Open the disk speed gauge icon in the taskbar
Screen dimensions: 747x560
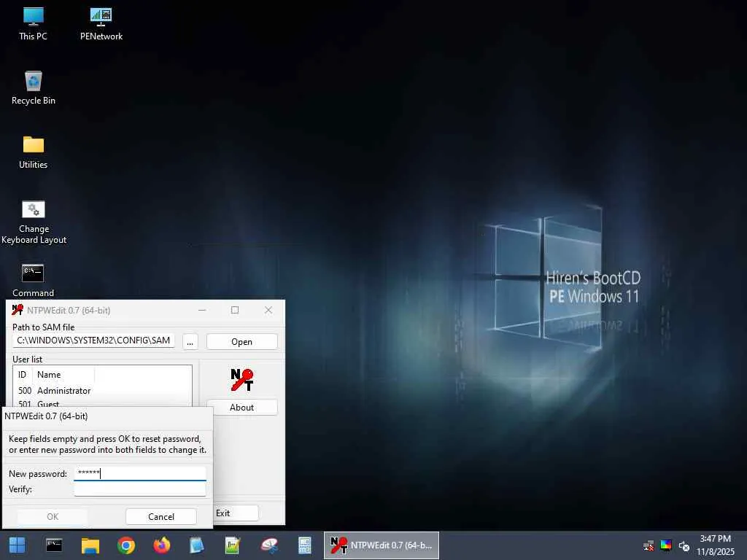pyautogui.click(x=269, y=545)
